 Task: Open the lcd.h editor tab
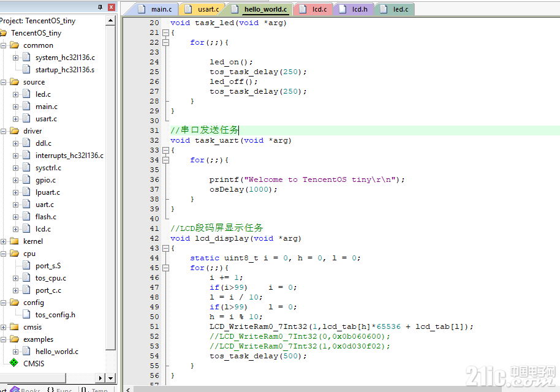coord(354,9)
